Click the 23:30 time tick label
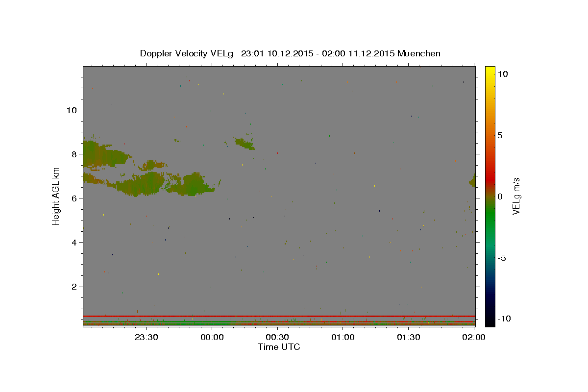The height and width of the screenshot is (392, 588). coord(147,337)
